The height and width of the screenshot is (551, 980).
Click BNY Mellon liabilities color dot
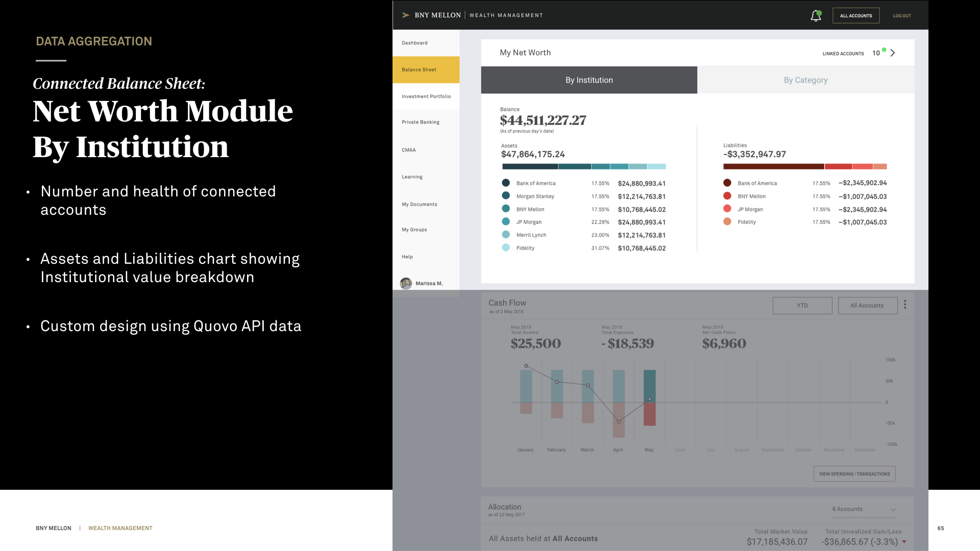click(727, 195)
